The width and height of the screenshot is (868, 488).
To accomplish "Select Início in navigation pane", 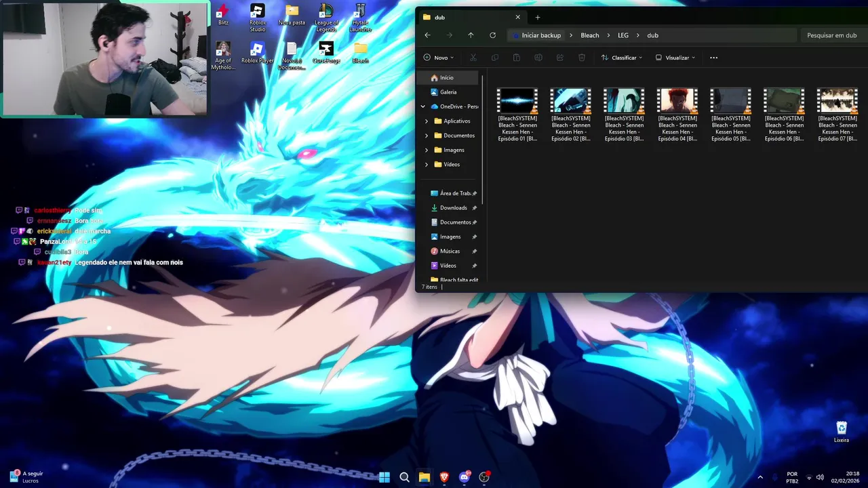I will [448, 77].
